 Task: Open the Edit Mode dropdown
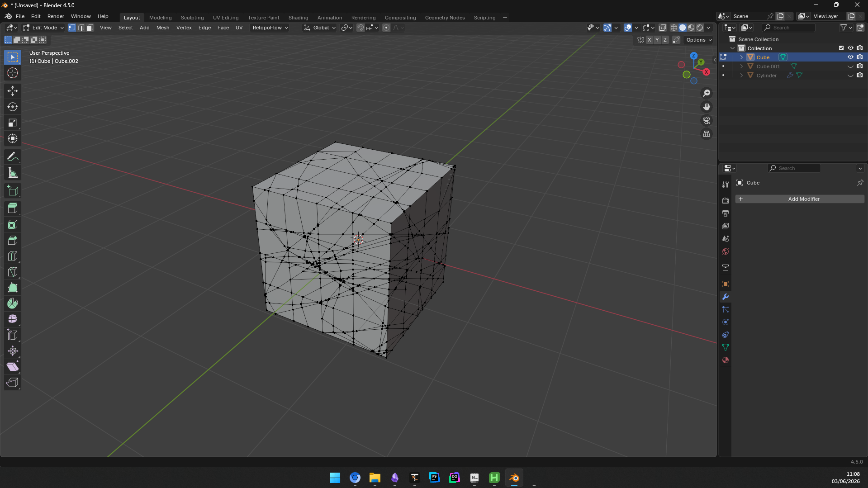(x=43, y=28)
